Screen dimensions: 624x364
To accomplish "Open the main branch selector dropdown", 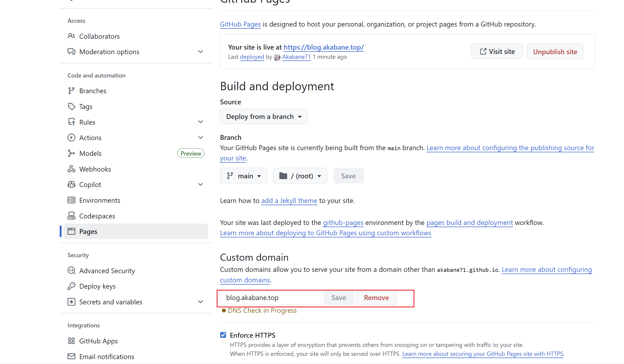I will [x=244, y=176].
